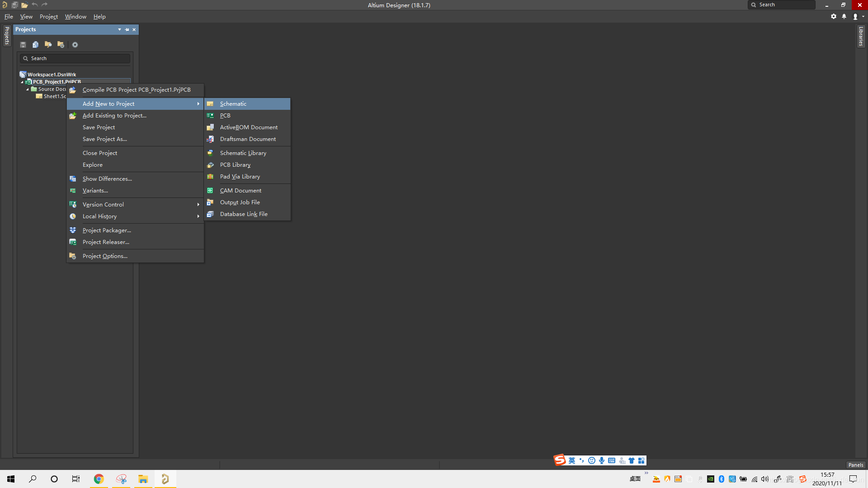Pin the Projects panel

(127, 29)
